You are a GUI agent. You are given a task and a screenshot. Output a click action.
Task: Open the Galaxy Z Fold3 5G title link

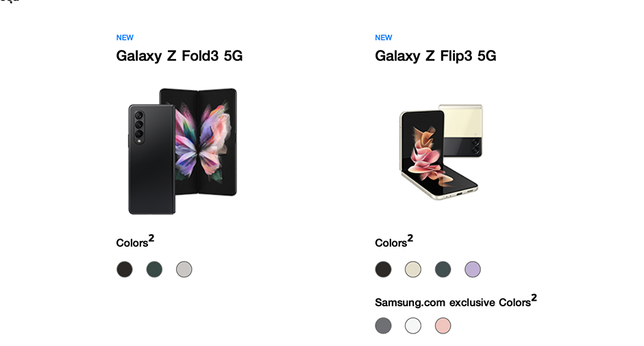coord(179,56)
